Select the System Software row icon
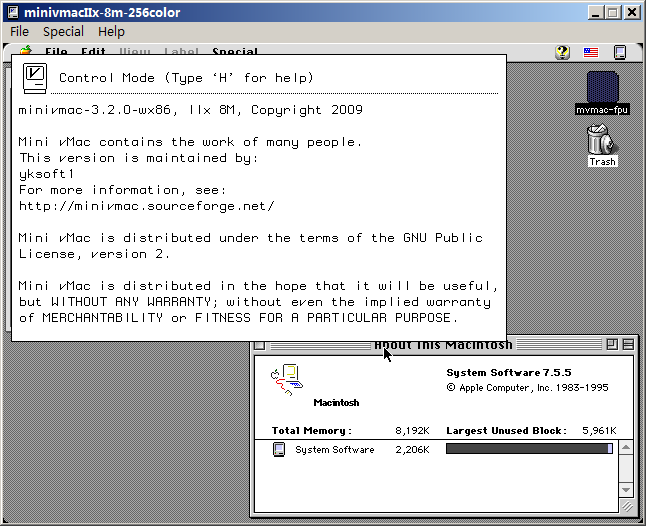The image size is (646, 526). [x=279, y=449]
